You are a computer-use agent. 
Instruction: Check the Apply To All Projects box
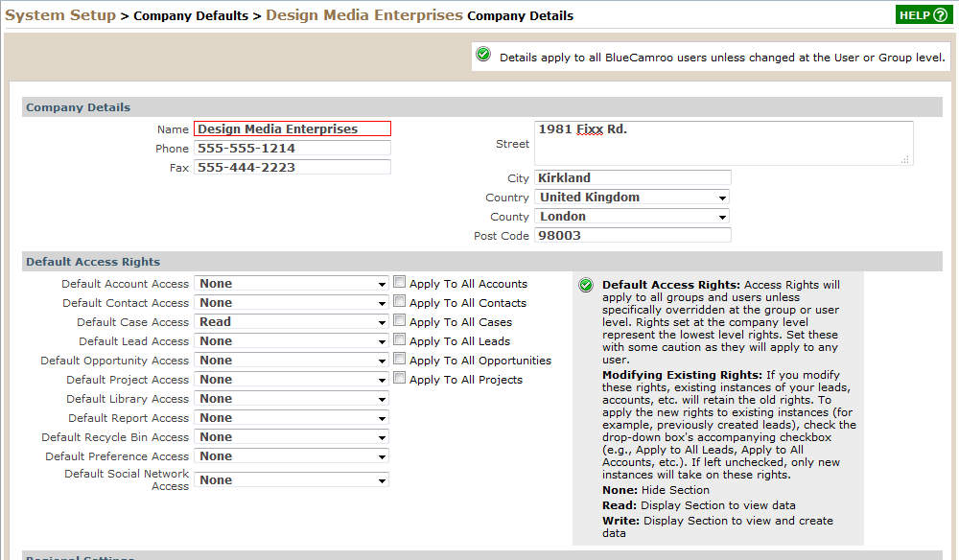[x=399, y=378]
